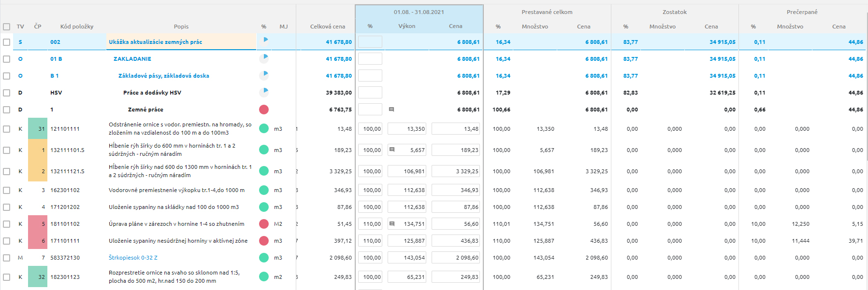This screenshot has height=290, width=868.
Task: Click progress pie icon for HSV row
Action: click(264, 92)
